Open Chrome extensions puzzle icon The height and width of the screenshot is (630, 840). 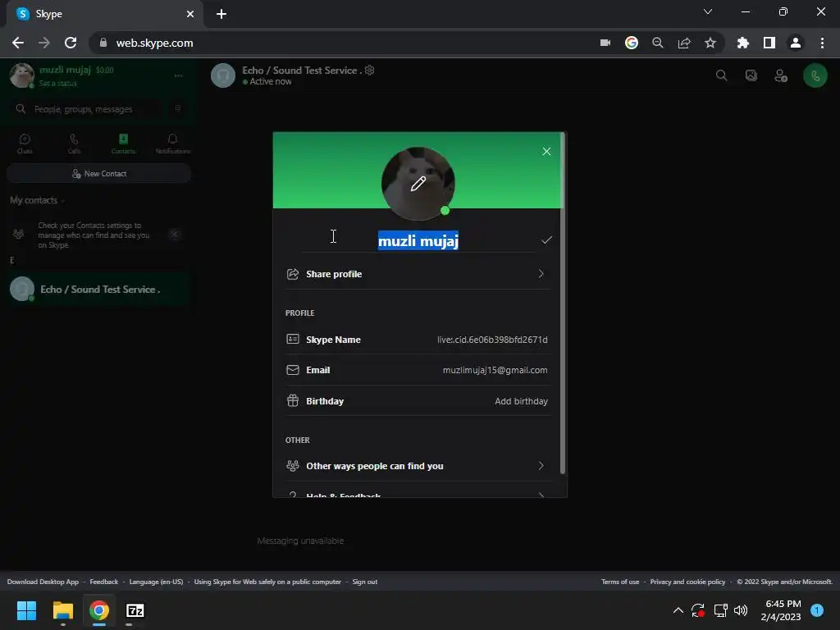click(742, 43)
